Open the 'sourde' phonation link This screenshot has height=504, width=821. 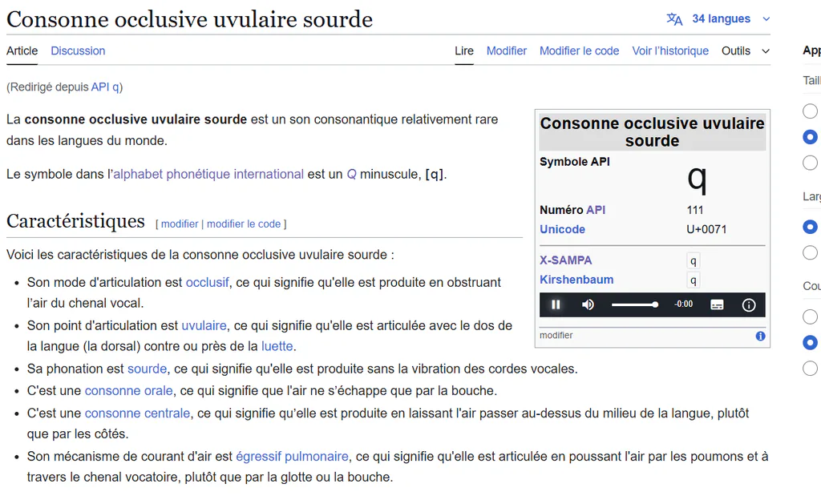pos(148,369)
